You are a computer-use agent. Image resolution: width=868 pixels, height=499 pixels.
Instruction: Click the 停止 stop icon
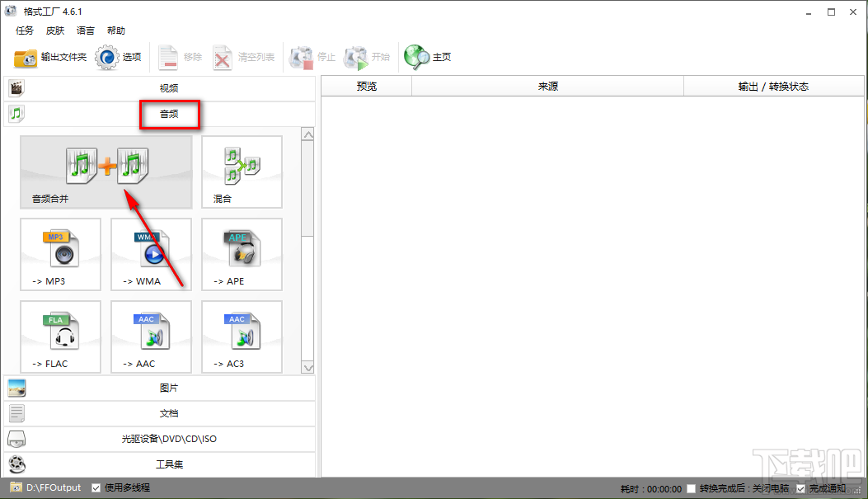(x=301, y=58)
